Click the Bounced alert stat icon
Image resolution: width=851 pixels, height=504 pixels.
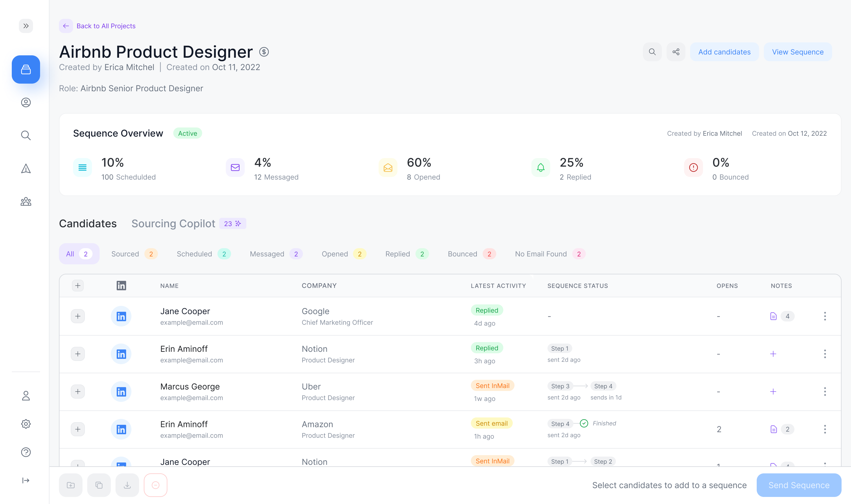693,168
